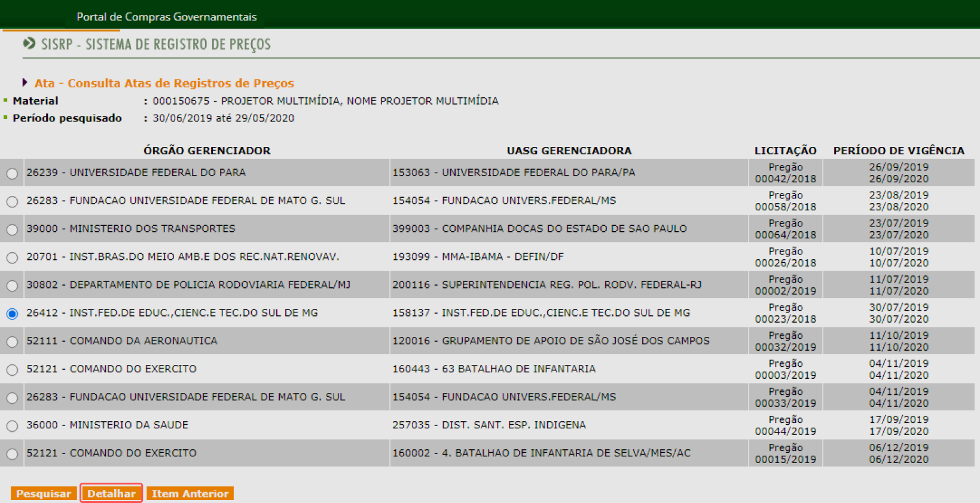980x503 pixels.
Task: Click Pregão 00032/2019 cell
Action: tap(786, 341)
